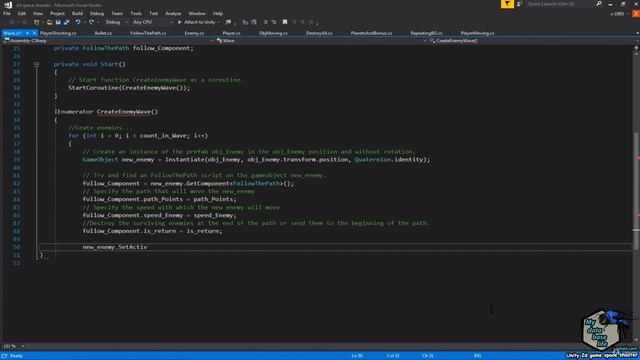This screenshot has width=640, height=360.
Task: Open the Analyze menu
Action: pos(173,13)
